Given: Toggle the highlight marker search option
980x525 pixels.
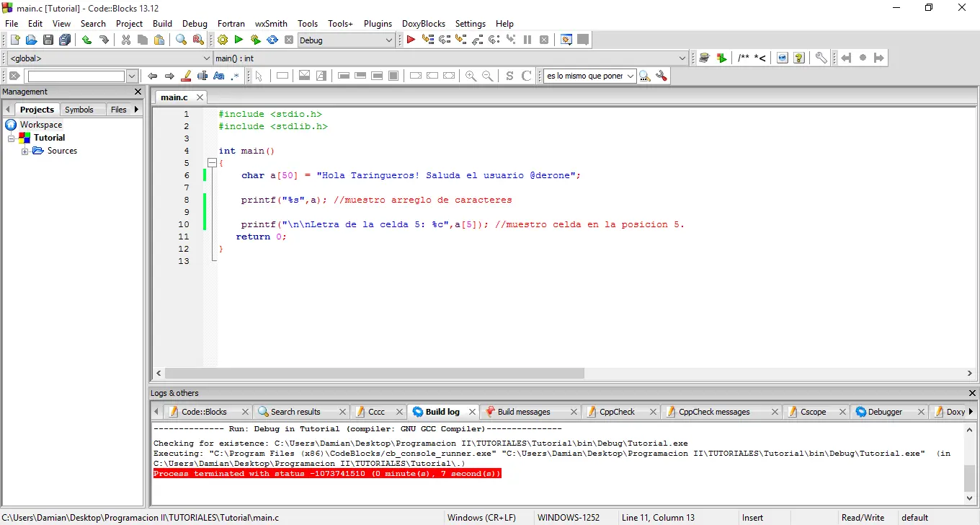Looking at the screenshot, I should tap(186, 76).
